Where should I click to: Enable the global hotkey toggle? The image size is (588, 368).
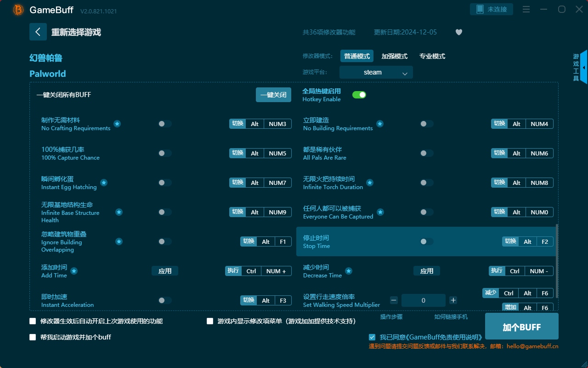(359, 94)
